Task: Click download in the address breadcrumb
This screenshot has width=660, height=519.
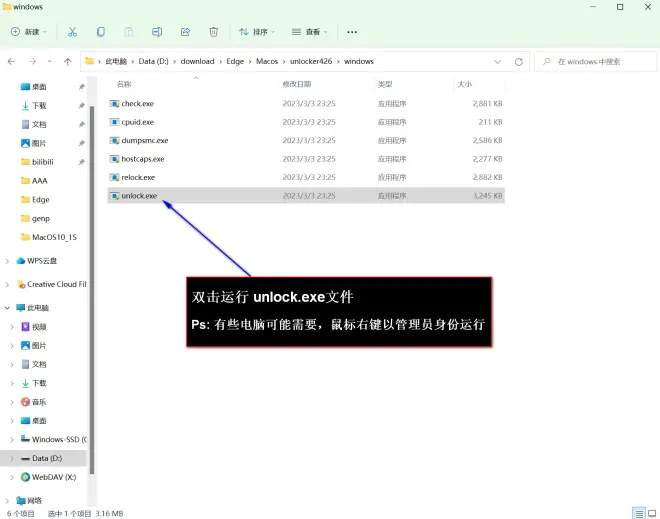Action: [197, 61]
